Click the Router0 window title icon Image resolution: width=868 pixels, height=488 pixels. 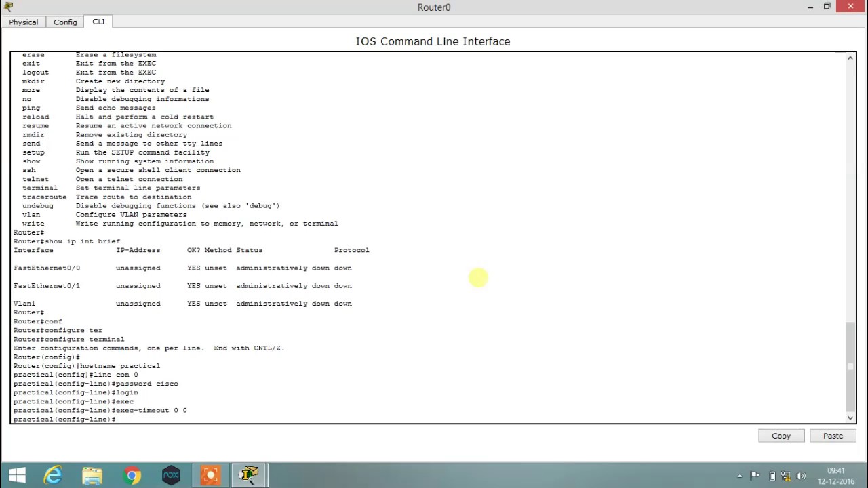[x=8, y=7]
